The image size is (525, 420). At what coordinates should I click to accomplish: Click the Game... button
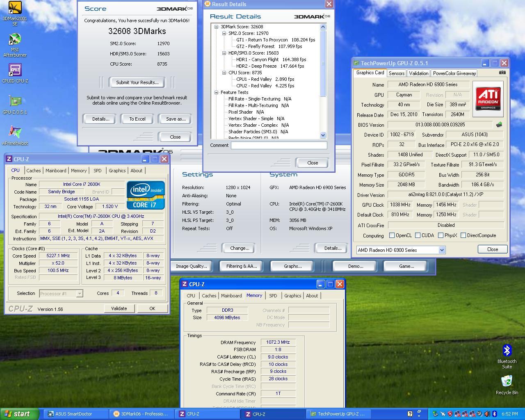tap(406, 266)
